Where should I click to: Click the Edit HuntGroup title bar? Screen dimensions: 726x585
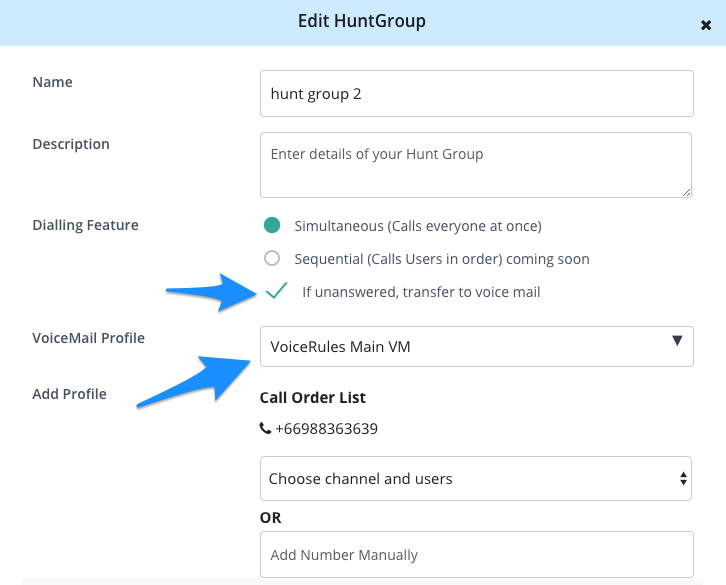(361, 22)
